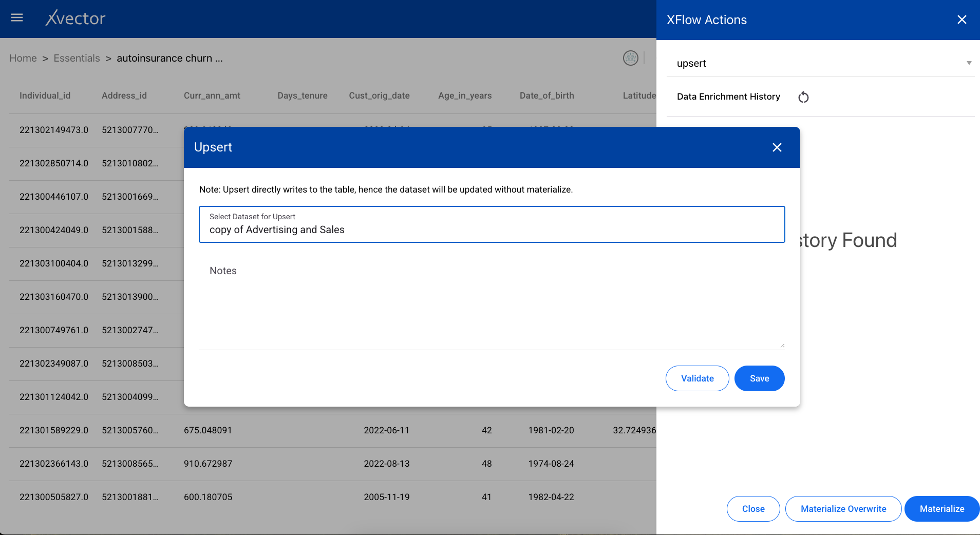Viewport: 980px width, 535px height.
Task: Click the Materialize button
Action: (x=942, y=509)
